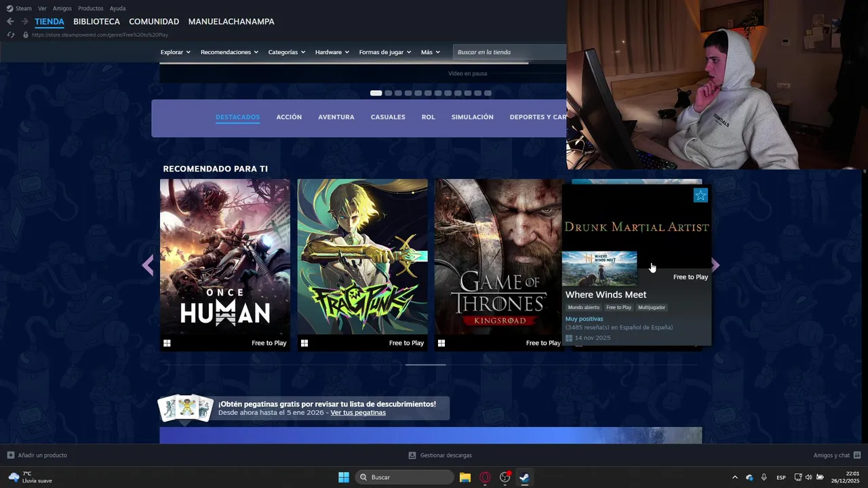This screenshot has height=488, width=868.
Task: Click the Ver tus pegatinas link
Action: 358,413
